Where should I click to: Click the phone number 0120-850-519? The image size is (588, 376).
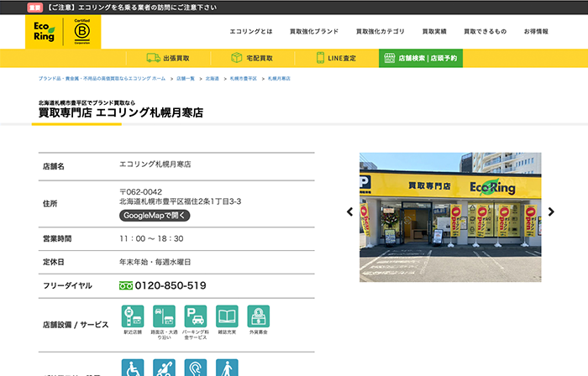[171, 285]
